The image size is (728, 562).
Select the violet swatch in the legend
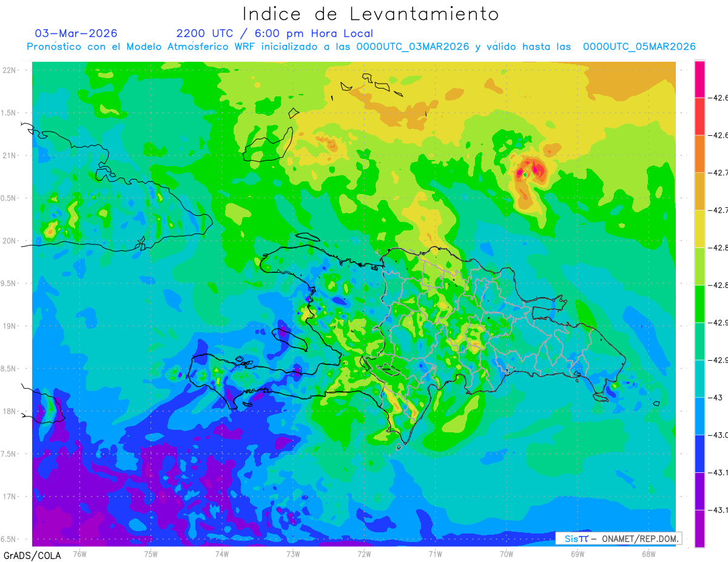[699, 491]
